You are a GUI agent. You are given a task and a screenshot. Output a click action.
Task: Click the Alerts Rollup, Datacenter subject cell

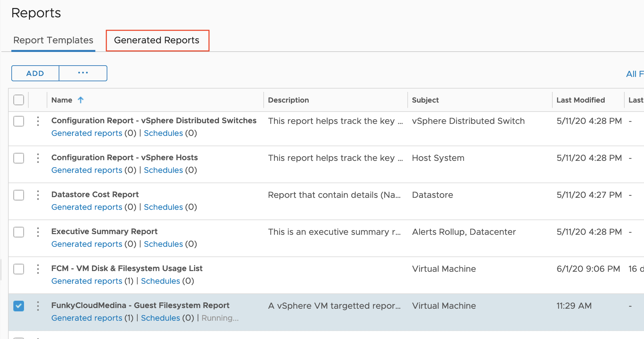pos(464,232)
